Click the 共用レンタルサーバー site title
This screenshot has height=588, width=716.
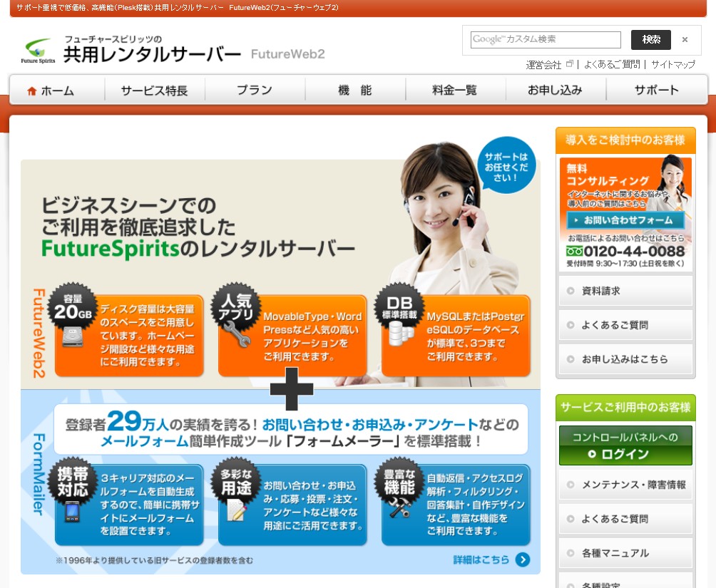pyautogui.click(x=152, y=55)
